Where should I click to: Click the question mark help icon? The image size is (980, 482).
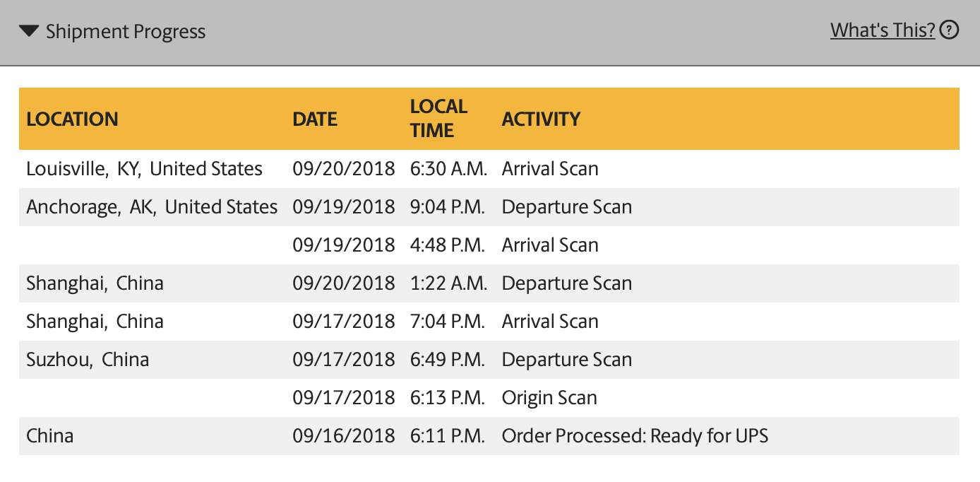tap(950, 30)
